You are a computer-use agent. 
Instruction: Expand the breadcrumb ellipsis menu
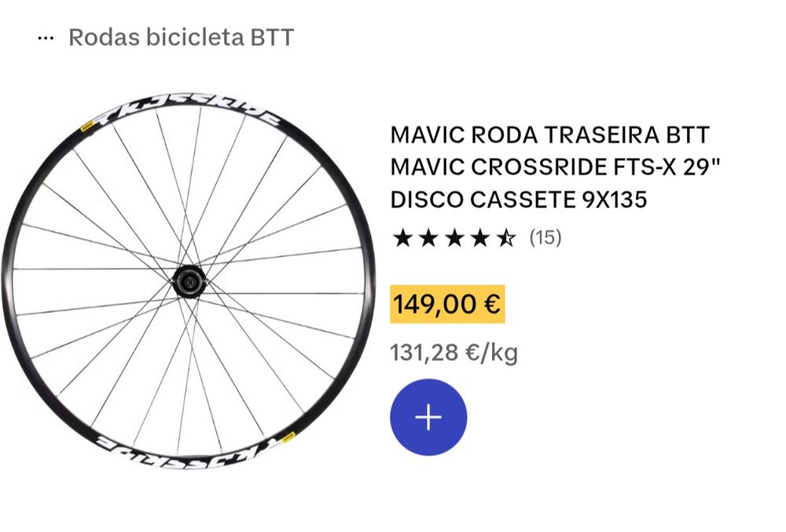click(x=46, y=38)
